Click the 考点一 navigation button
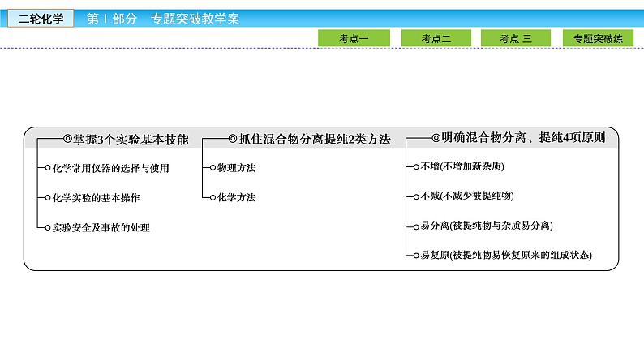The height and width of the screenshot is (362, 644). (354, 38)
